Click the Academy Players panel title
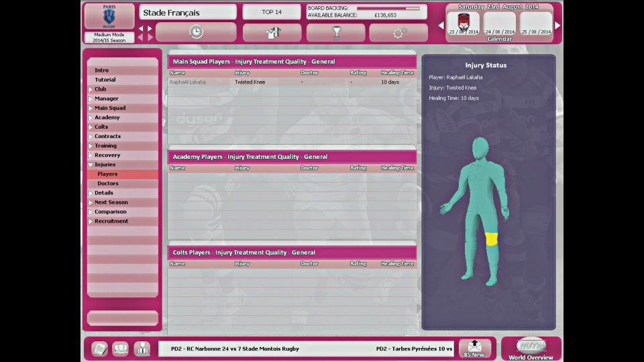This screenshot has height=362, width=644. 250,157
